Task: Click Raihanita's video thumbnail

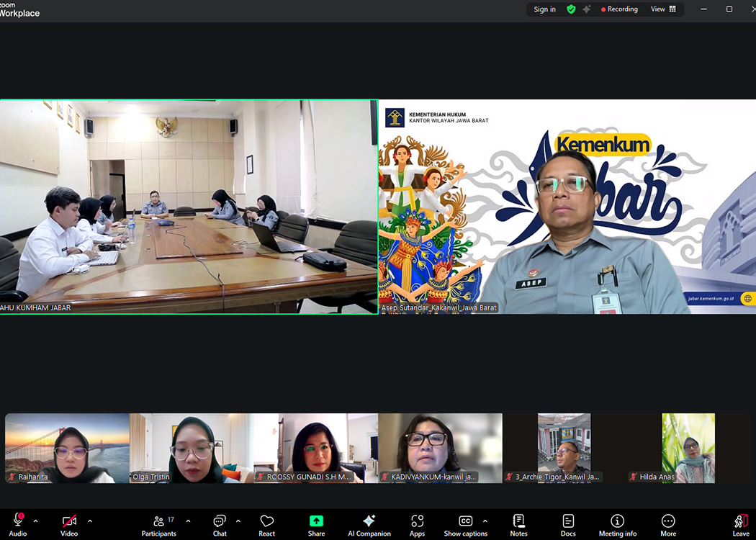Action: (x=67, y=448)
